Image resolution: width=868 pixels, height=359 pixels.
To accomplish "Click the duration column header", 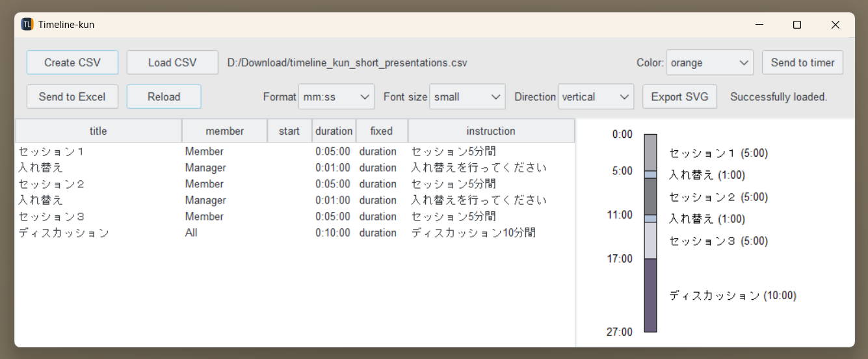I will click(334, 131).
